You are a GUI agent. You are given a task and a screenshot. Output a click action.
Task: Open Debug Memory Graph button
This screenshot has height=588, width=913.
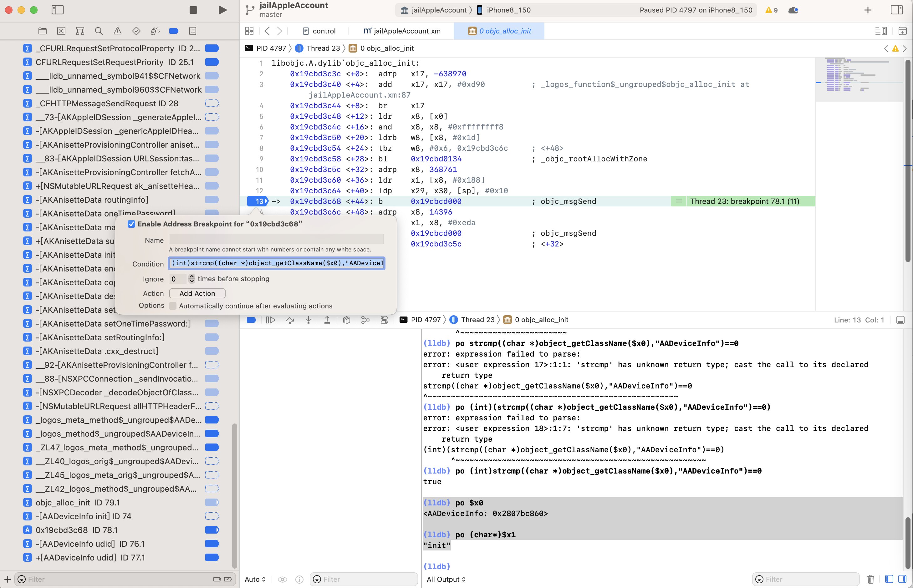(365, 320)
